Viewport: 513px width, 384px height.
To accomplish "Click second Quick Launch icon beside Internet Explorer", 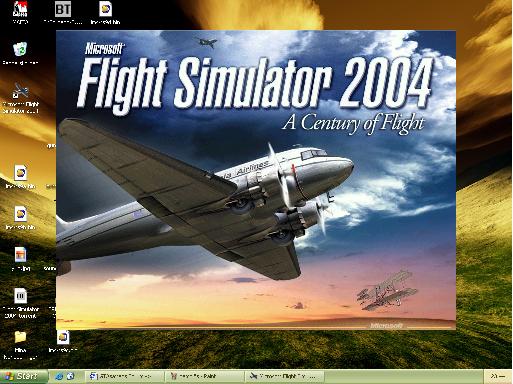I will (x=70, y=377).
